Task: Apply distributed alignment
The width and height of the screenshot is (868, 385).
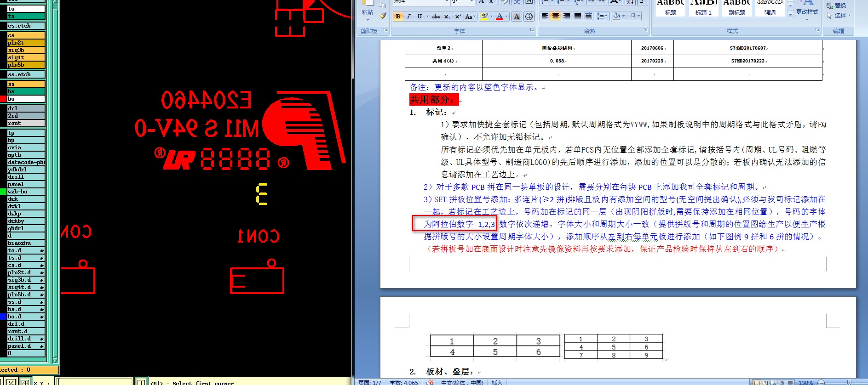Action: [x=588, y=16]
